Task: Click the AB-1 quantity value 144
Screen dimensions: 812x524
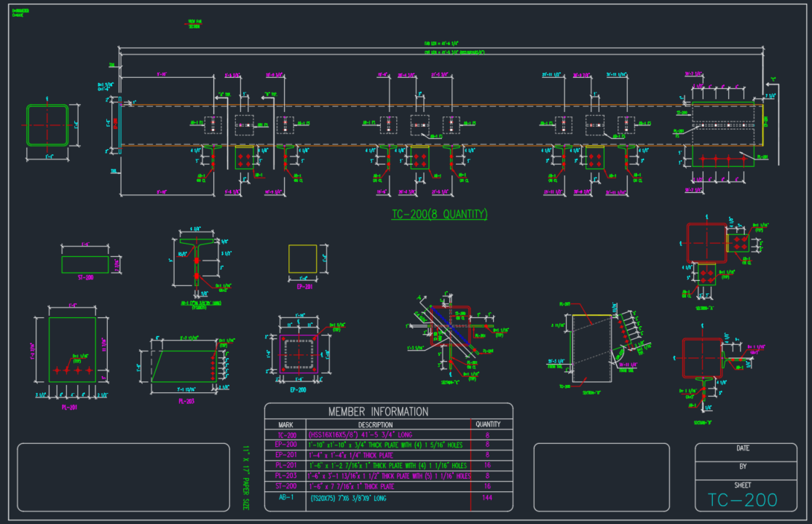Action: (487, 499)
